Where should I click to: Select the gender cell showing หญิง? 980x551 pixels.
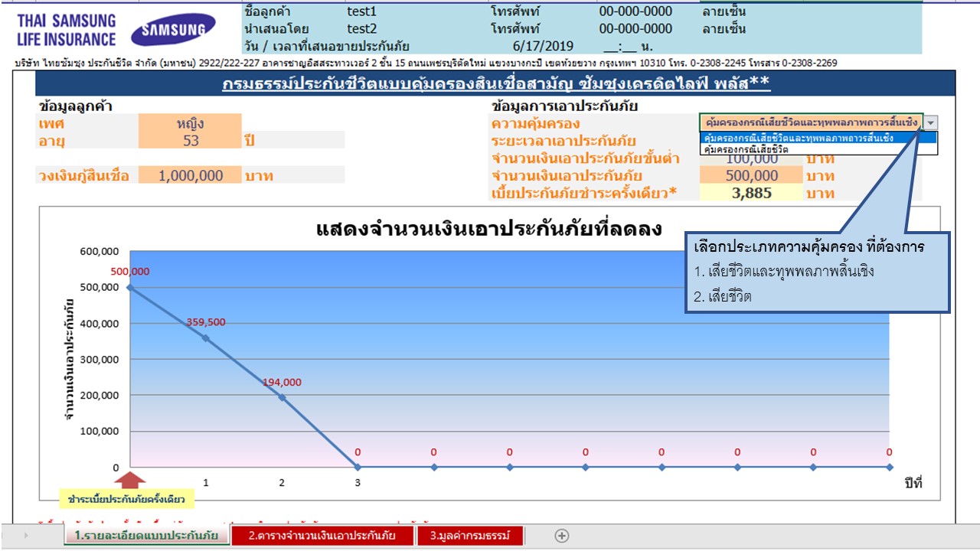pos(190,123)
